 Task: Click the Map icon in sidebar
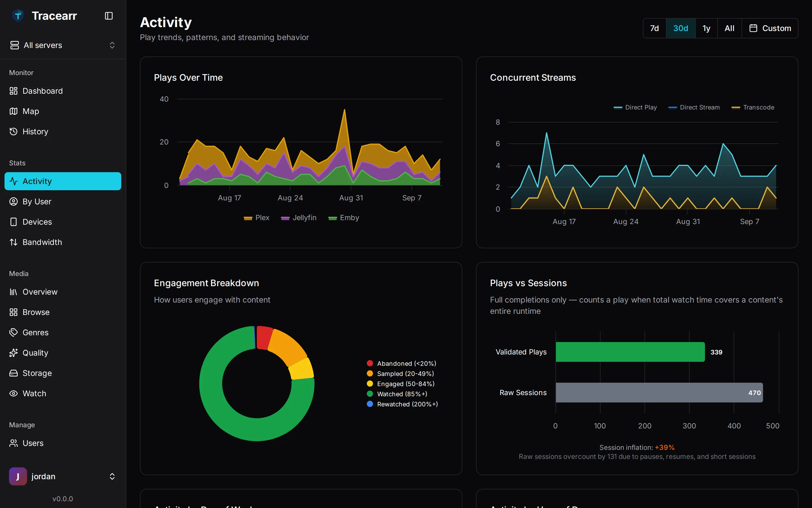click(x=14, y=111)
